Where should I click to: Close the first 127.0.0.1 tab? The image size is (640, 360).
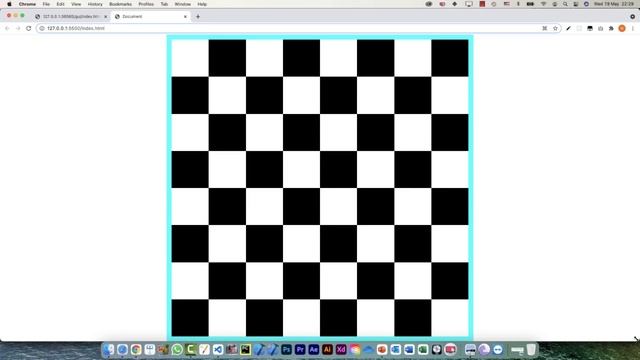point(105,17)
